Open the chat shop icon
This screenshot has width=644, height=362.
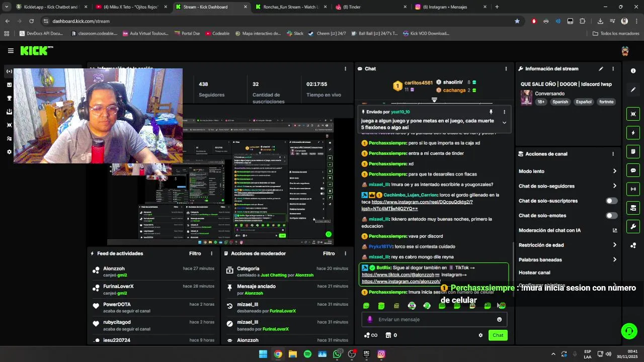tap(388, 335)
